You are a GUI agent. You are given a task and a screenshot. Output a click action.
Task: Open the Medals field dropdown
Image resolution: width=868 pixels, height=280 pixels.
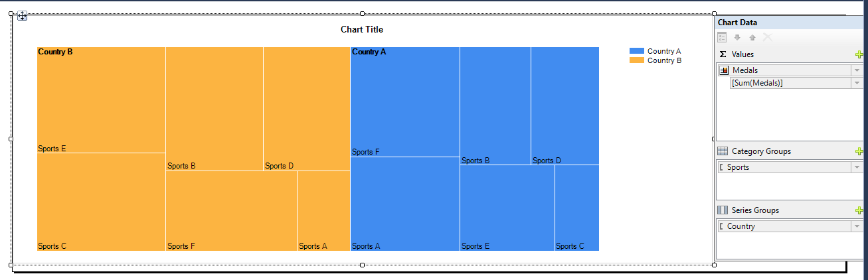click(x=857, y=70)
